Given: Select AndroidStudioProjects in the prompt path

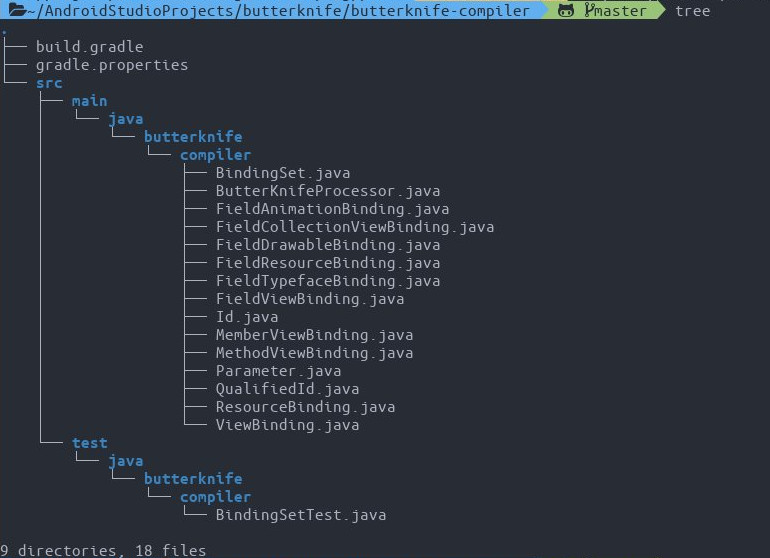Looking at the screenshot, I should 139,11.
